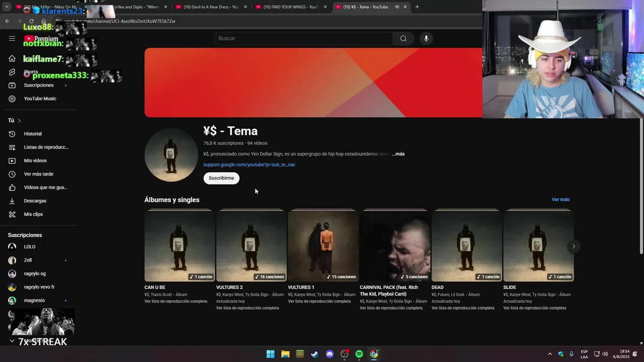Start voice search with microphone icon
644x362 pixels.
point(426,39)
